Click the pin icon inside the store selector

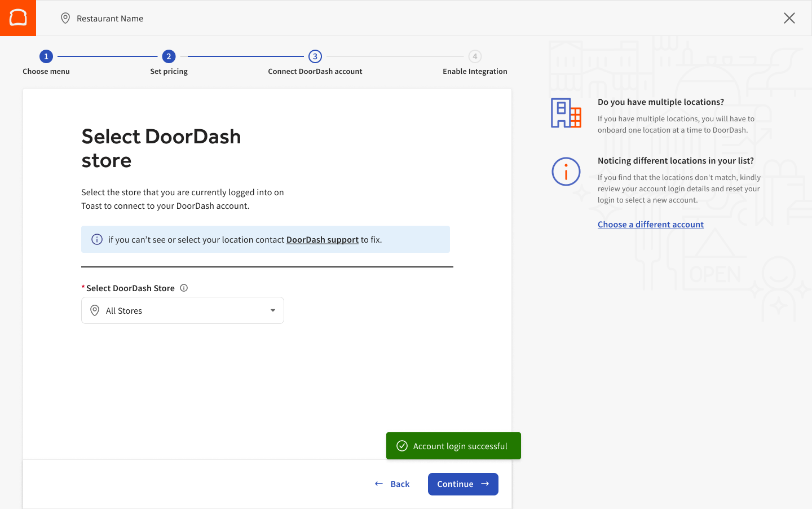pos(95,310)
